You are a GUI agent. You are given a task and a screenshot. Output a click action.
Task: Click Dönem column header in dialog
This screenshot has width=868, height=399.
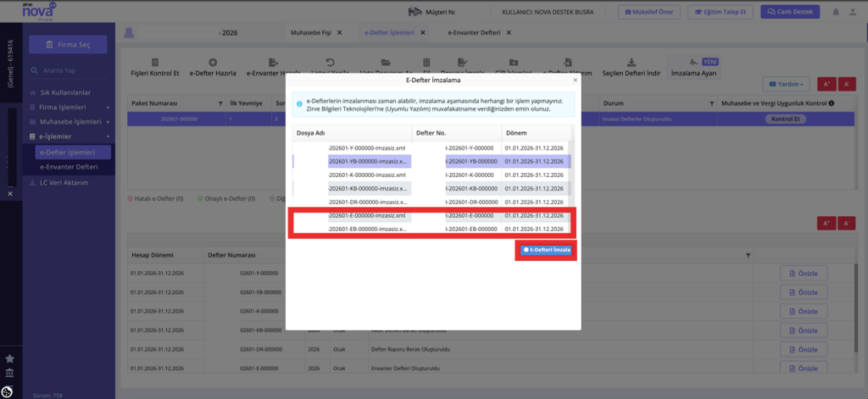536,133
